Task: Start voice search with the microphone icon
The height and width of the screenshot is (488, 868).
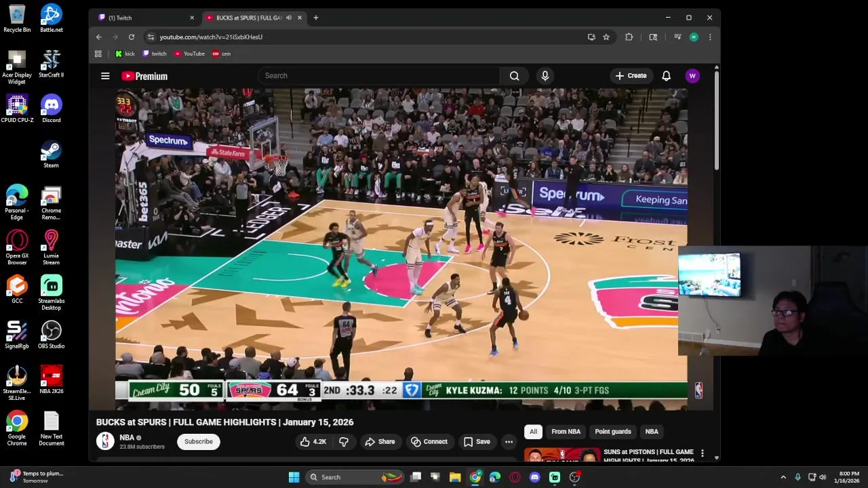Action: (545, 76)
